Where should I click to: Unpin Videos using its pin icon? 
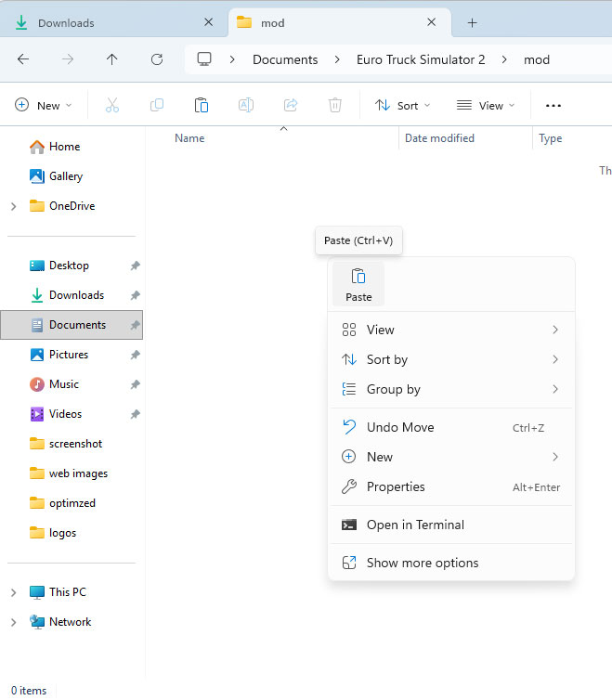[x=135, y=414]
